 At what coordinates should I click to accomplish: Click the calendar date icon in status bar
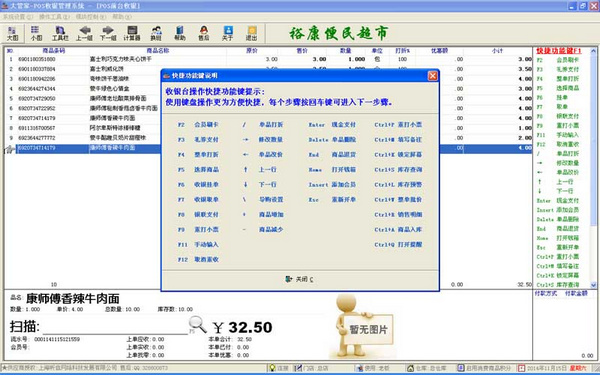(x=521, y=368)
